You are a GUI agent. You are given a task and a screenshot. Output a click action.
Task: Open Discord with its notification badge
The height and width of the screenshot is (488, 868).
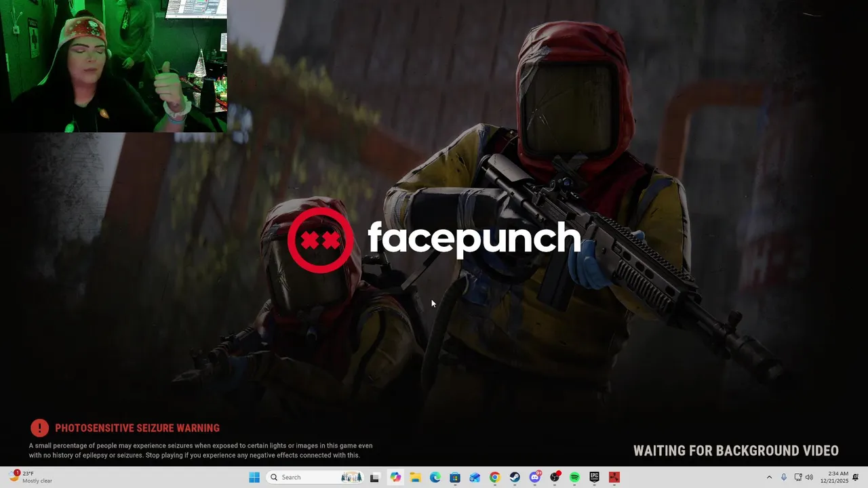[535, 477]
